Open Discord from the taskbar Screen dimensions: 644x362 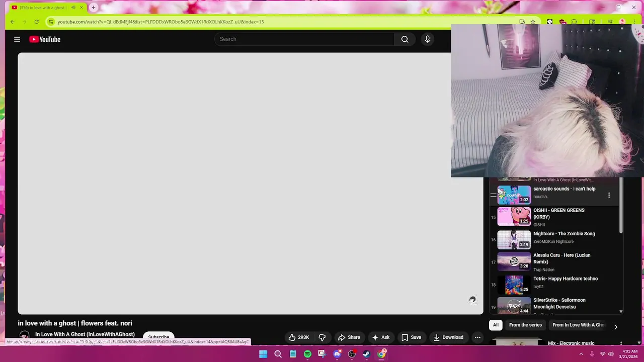click(x=337, y=354)
